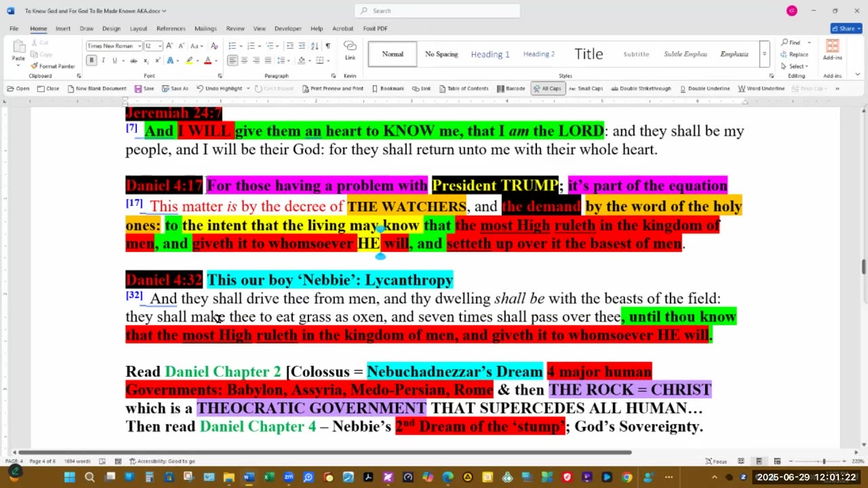Image resolution: width=868 pixels, height=488 pixels.
Task: Apply red font color
Action: [x=208, y=60]
